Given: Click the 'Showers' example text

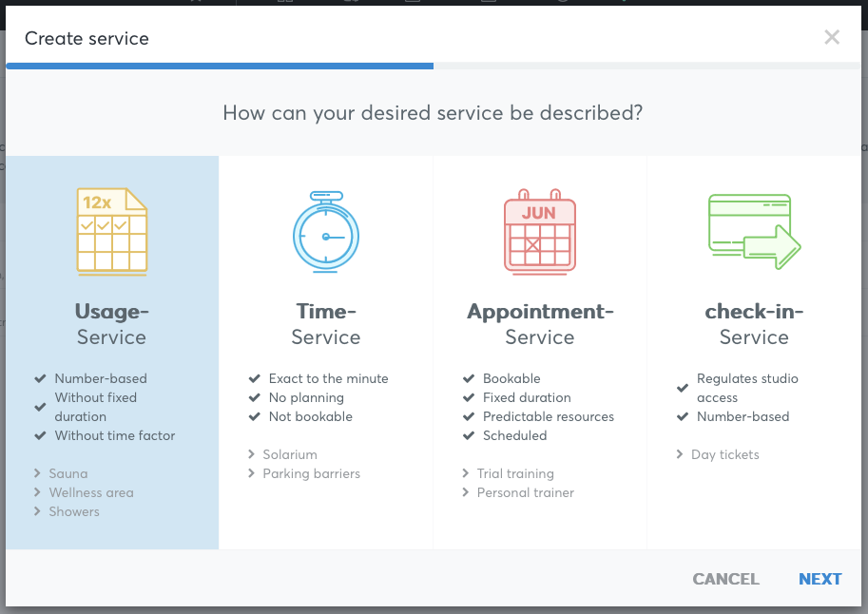Looking at the screenshot, I should pos(74,511).
